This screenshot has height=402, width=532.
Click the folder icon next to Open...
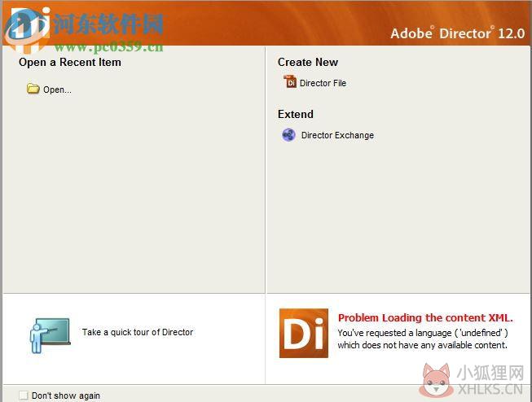(x=33, y=89)
